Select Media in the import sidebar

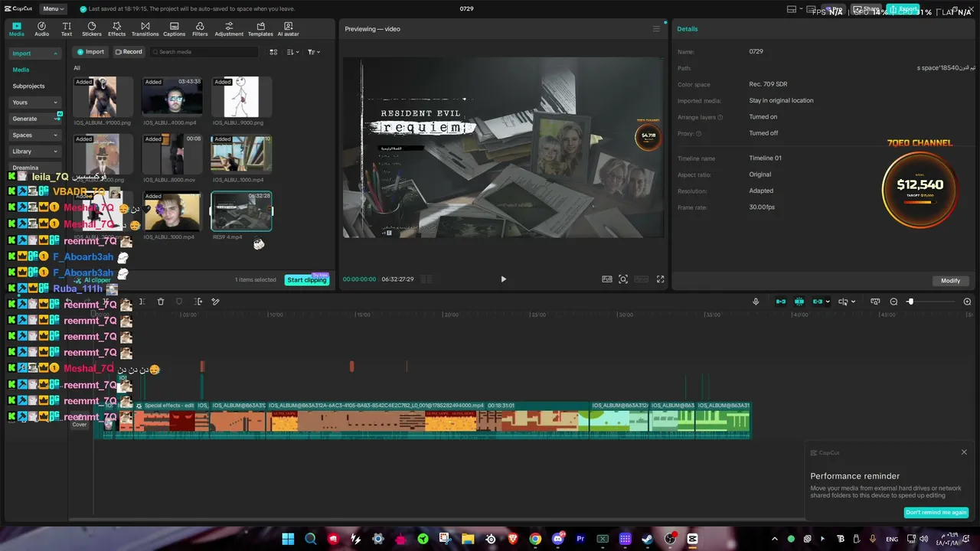click(x=21, y=70)
